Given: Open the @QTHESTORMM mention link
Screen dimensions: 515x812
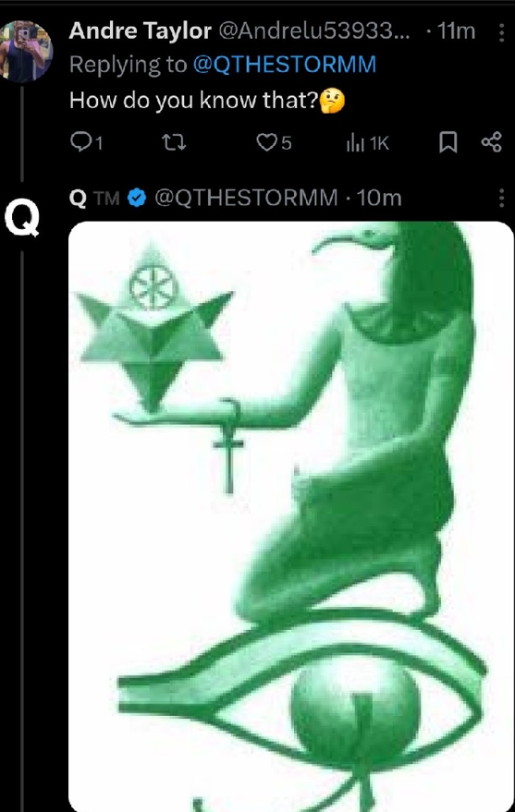Looking at the screenshot, I should (285, 65).
